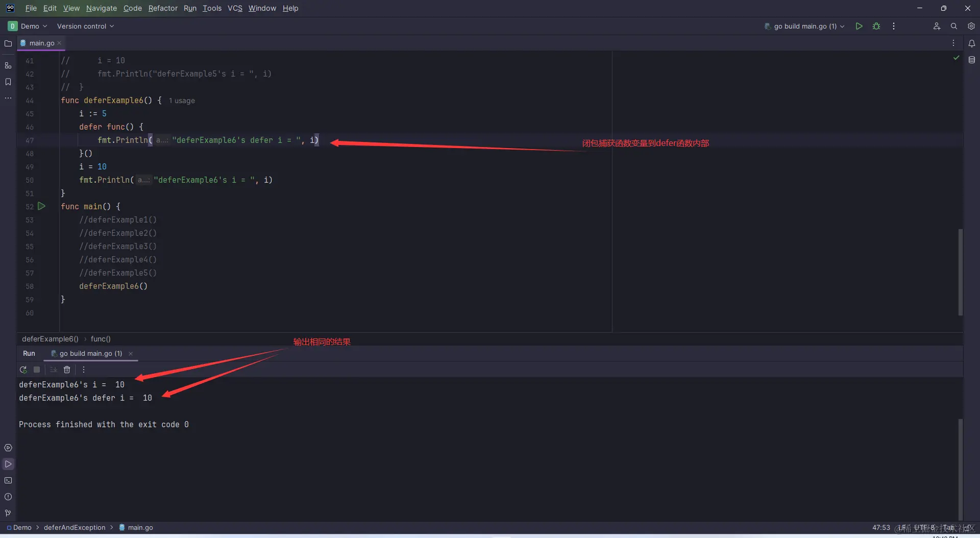Viewport: 980px width, 538px height.
Task: Open editor tab options three-dot menu
Action: point(953,43)
